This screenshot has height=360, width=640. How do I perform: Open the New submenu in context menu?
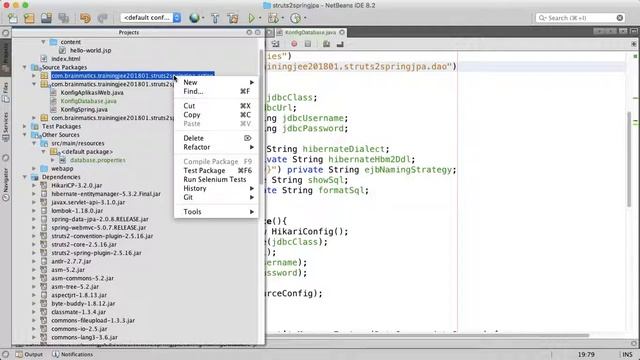point(217,82)
